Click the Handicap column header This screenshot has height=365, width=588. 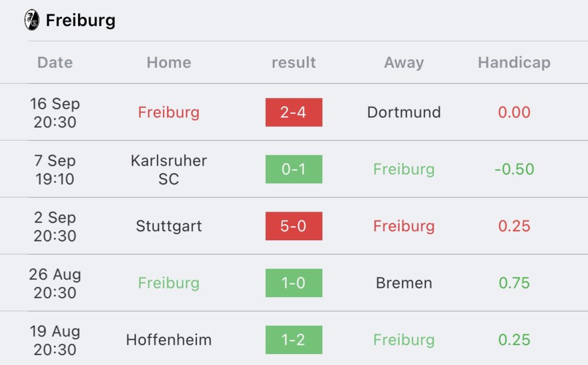coord(514,63)
